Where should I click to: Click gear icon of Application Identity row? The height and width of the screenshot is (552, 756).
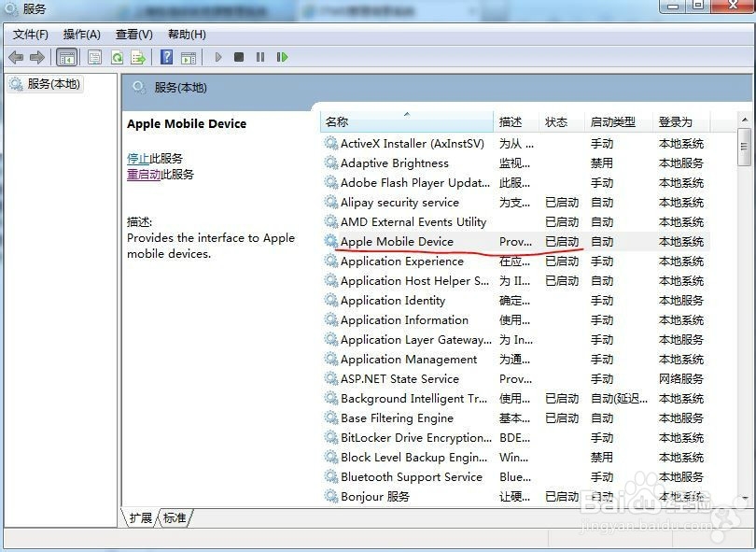330,300
